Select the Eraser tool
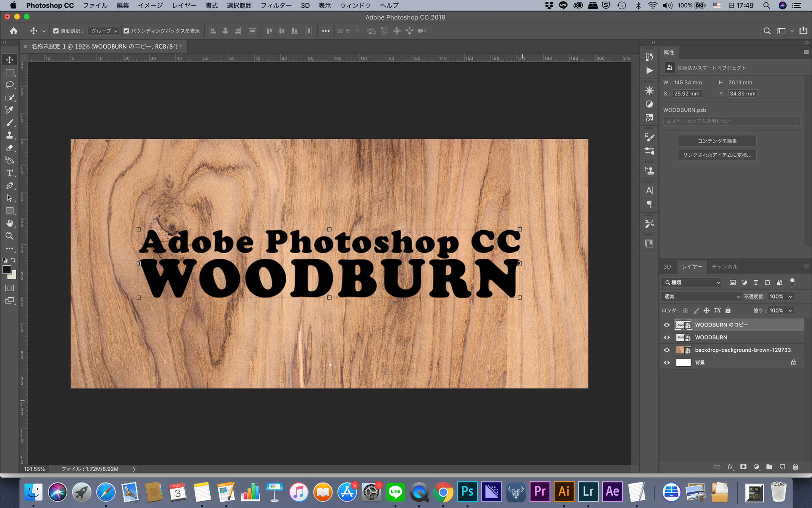Image resolution: width=812 pixels, height=508 pixels. [x=9, y=148]
